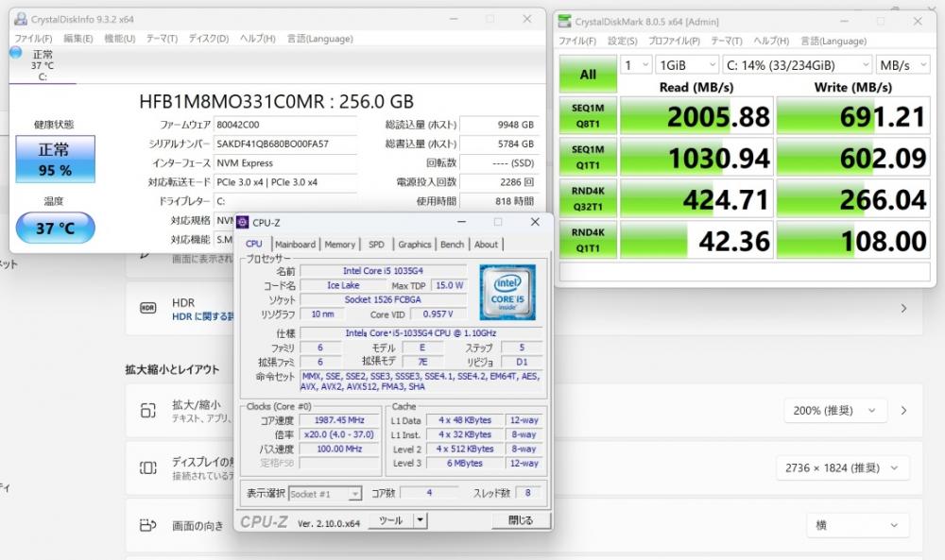Switch to the About tab in CPU-Z
This screenshot has height=560, width=945.
(486, 245)
